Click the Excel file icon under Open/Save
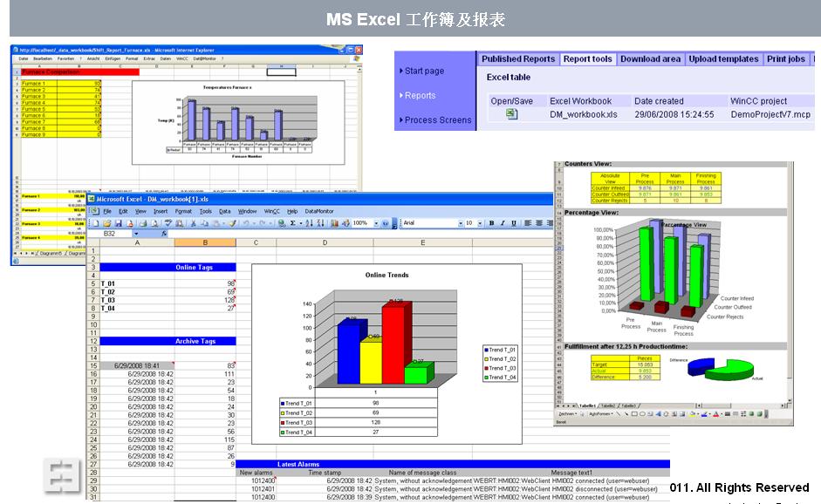 [x=512, y=114]
